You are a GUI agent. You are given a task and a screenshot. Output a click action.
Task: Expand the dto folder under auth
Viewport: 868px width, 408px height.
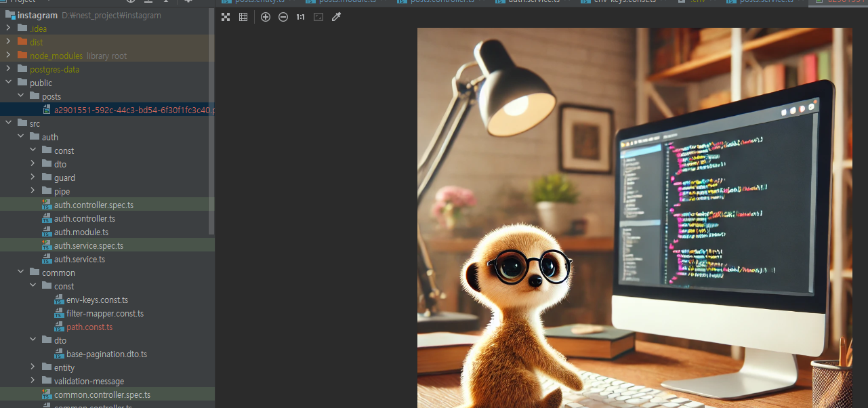(x=33, y=164)
